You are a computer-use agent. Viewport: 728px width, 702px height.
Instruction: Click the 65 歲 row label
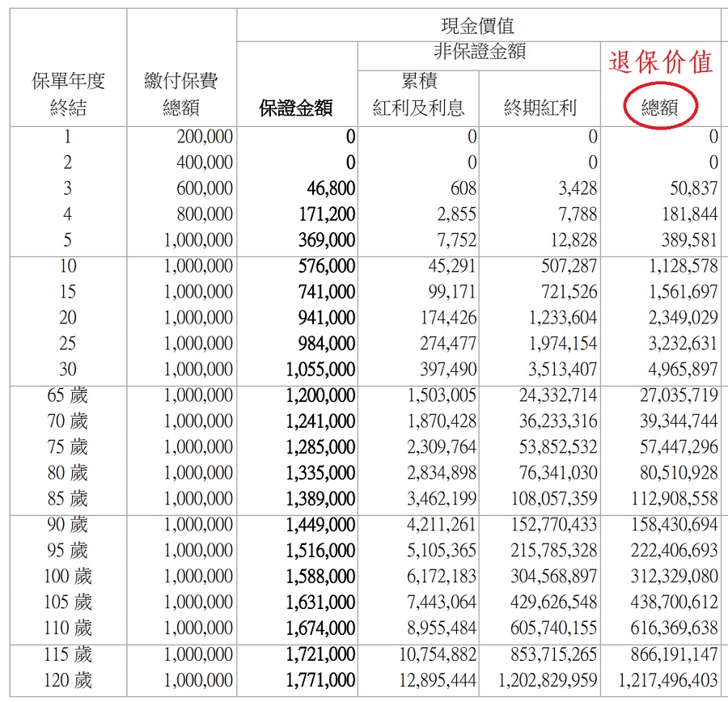pos(68,395)
